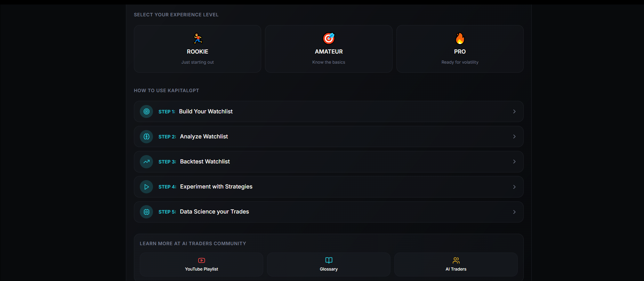
Task: Click the trending chart icon beside Step 3
Action: [x=146, y=162]
